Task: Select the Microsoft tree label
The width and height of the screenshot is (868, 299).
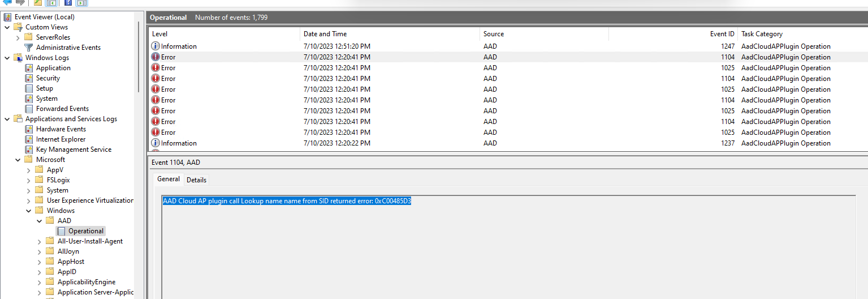Action: point(50,160)
